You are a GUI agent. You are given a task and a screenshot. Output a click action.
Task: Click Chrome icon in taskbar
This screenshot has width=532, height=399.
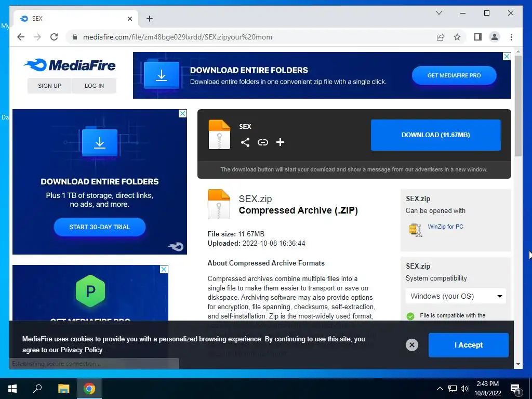click(x=89, y=389)
